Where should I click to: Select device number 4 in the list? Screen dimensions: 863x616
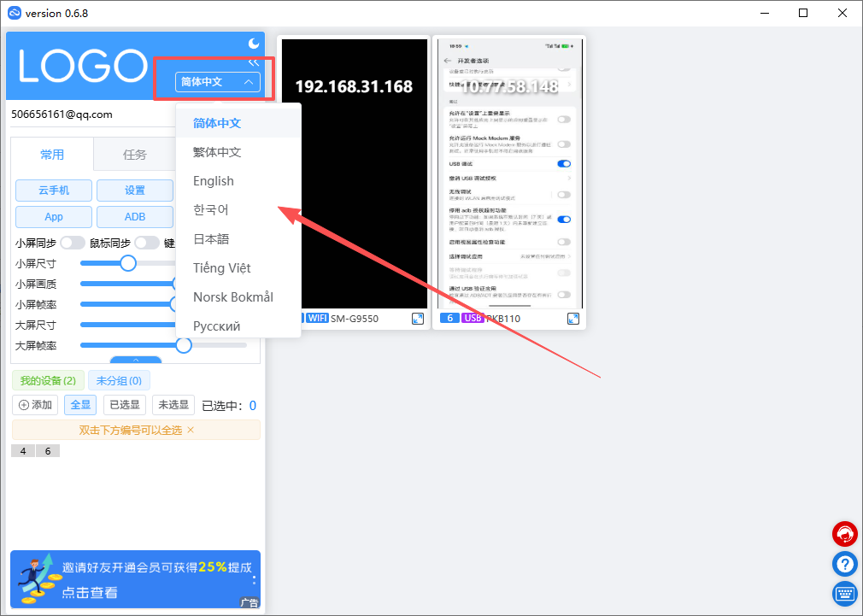coord(22,451)
